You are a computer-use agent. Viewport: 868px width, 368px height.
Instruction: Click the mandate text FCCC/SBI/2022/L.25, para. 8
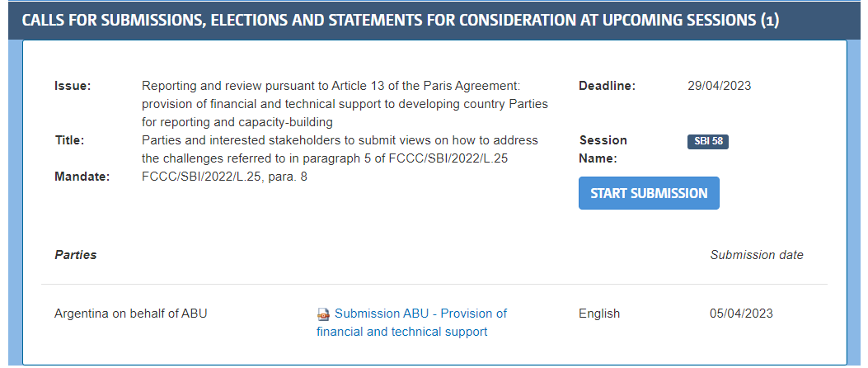tap(224, 176)
